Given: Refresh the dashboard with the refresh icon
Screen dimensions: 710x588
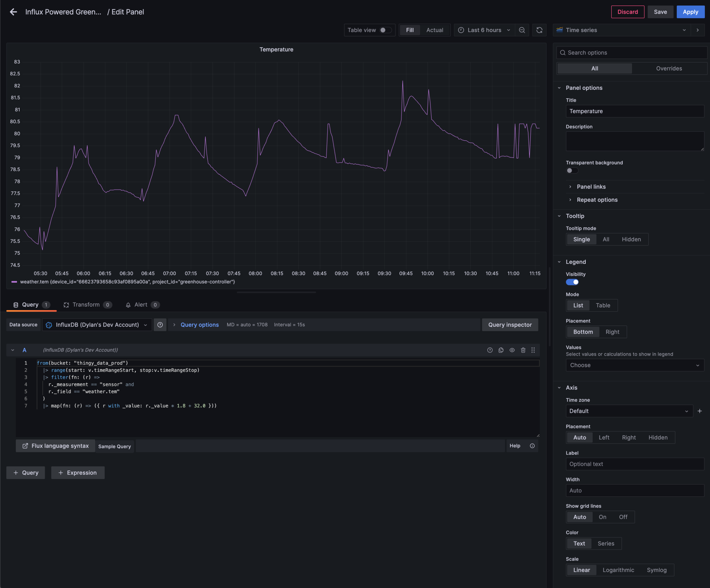Looking at the screenshot, I should [539, 30].
